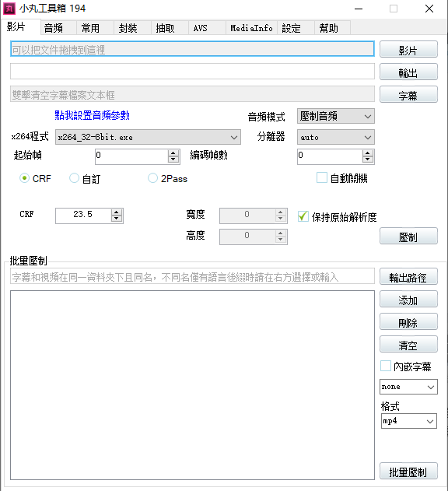Viewport: 448px width, 491px height.
Task: Open the mp4 格式 dropdown
Action: point(408,421)
